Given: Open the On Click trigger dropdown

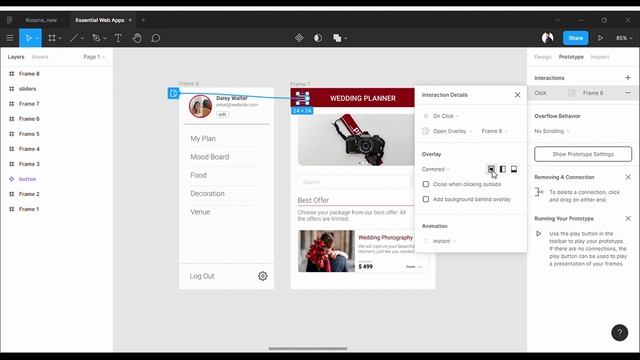Looking at the screenshot, I should coord(446,116).
